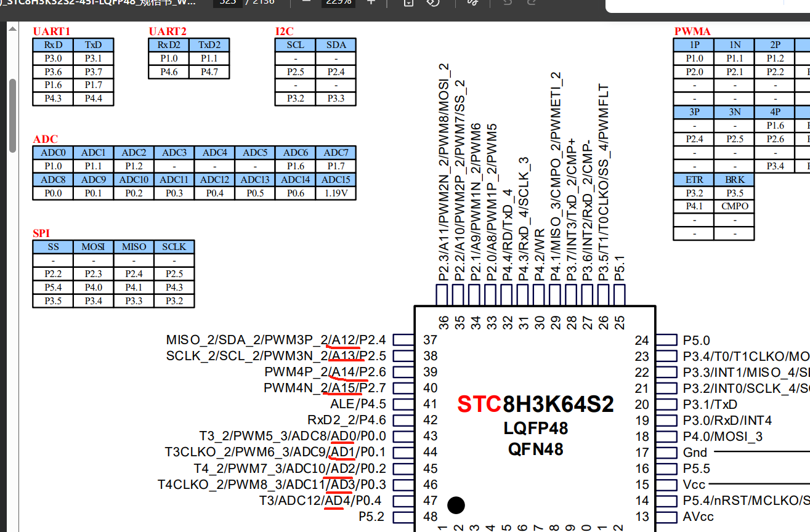Click the ADC8 header cell

pos(53,180)
